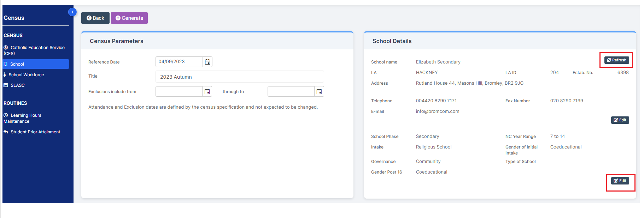Click the School Phase value Secondary
644x218 pixels.
coord(427,136)
